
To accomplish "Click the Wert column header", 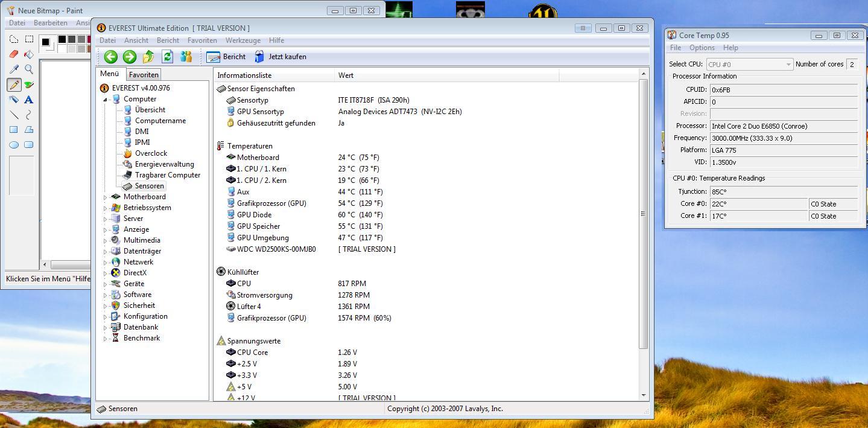I will (447, 75).
